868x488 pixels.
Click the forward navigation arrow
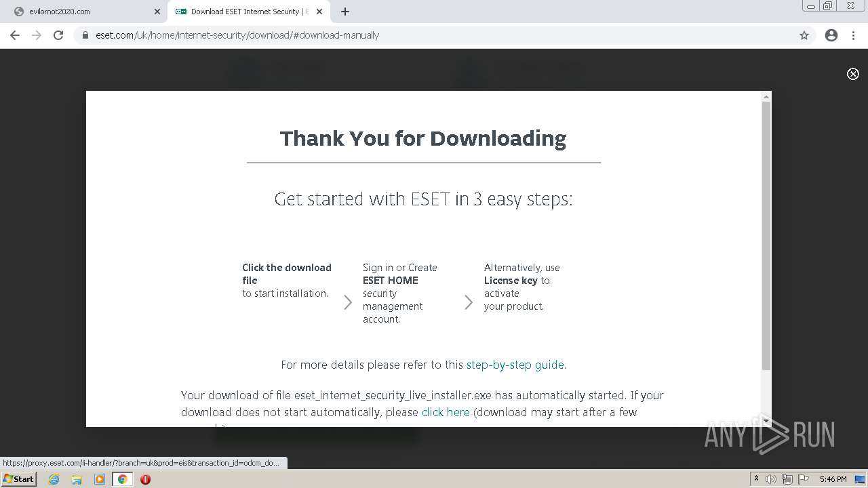(37, 35)
